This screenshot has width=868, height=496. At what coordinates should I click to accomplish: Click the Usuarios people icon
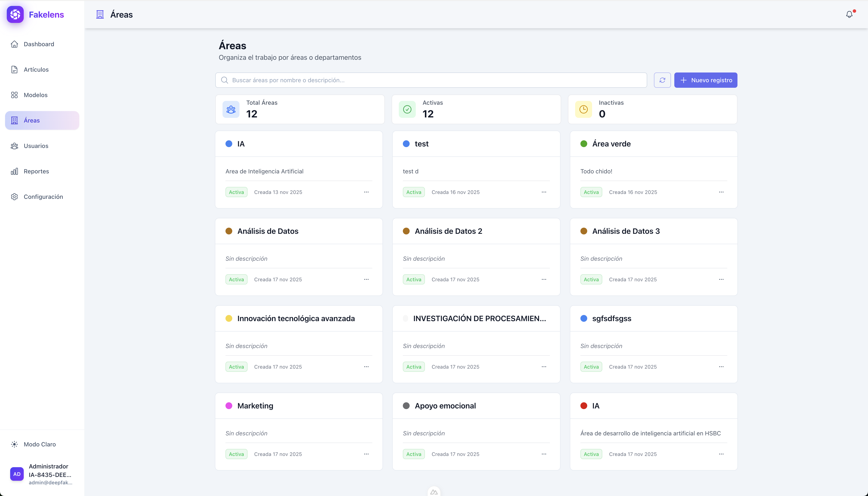tap(15, 146)
